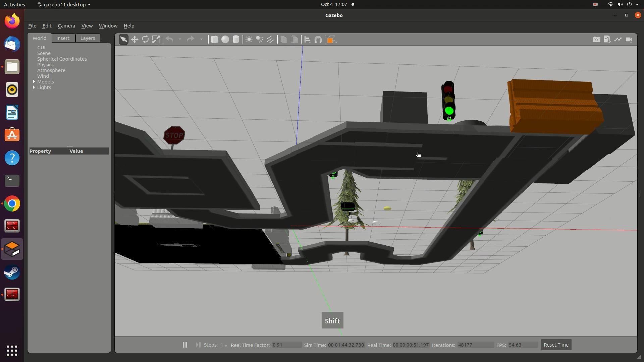Open Steam from the dock
The width and height of the screenshot is (644, 362).
pos(12,272)
